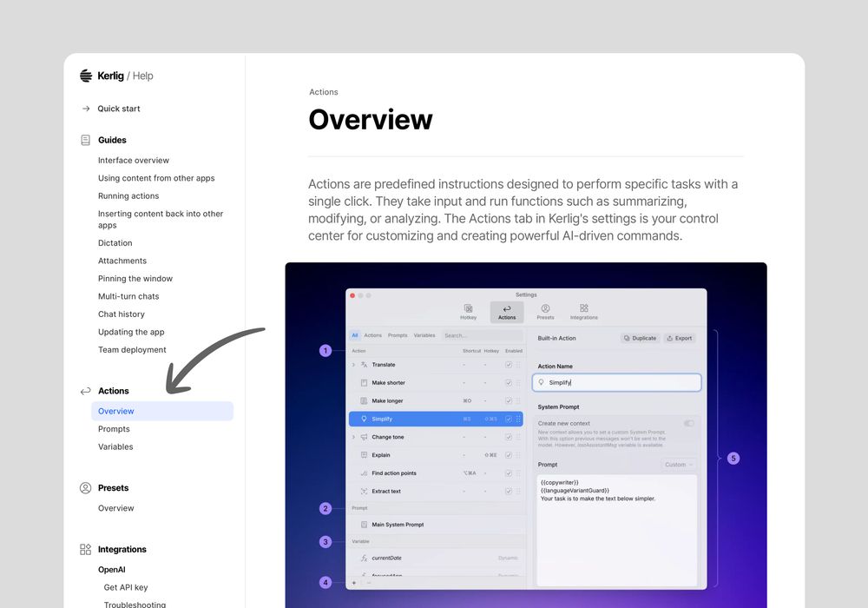Click the currentDate function icon
Image resolution: width=868 pixels, height=608 pixels.
click(364, 558)
